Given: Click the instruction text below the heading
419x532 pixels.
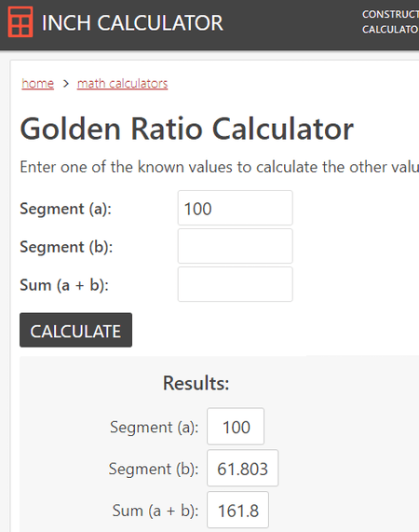Looking at the screenshot, I should click(x=220, y=167).
